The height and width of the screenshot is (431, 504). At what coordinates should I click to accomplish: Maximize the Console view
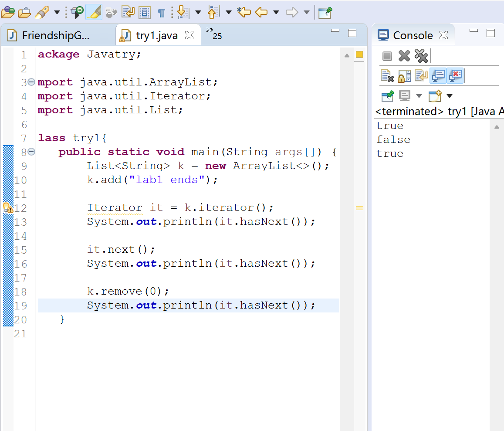pyautogui.click(x=491, y=33)
